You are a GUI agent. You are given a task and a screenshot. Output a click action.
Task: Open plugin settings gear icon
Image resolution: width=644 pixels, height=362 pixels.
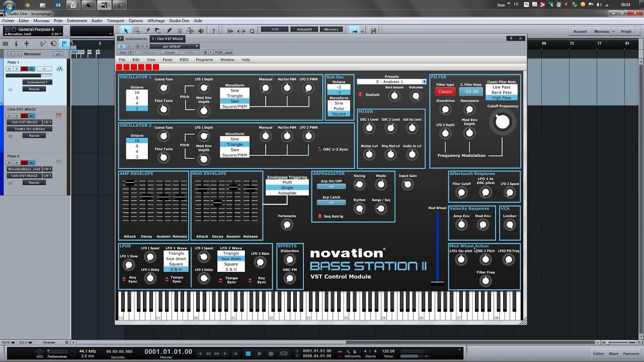(x=205, y=52)
